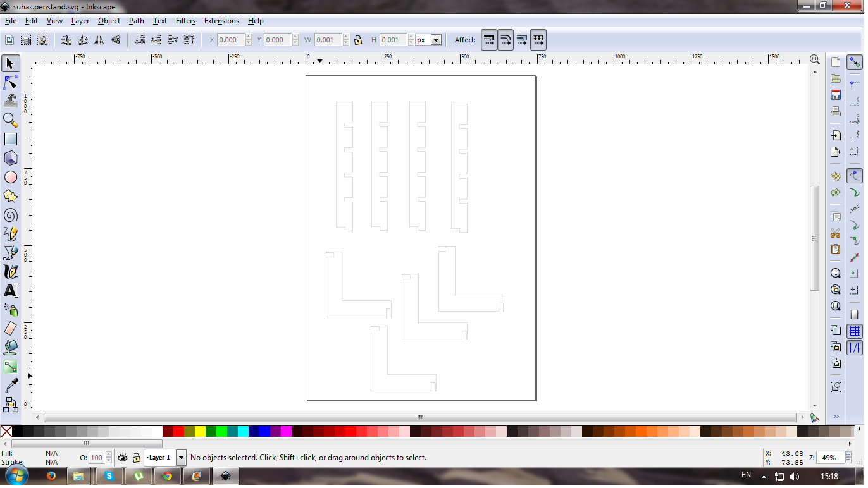This screenshot has width=868, height=488.
Task: Click rotate 90° counter-clockwise icon
Action: [66, 40]
